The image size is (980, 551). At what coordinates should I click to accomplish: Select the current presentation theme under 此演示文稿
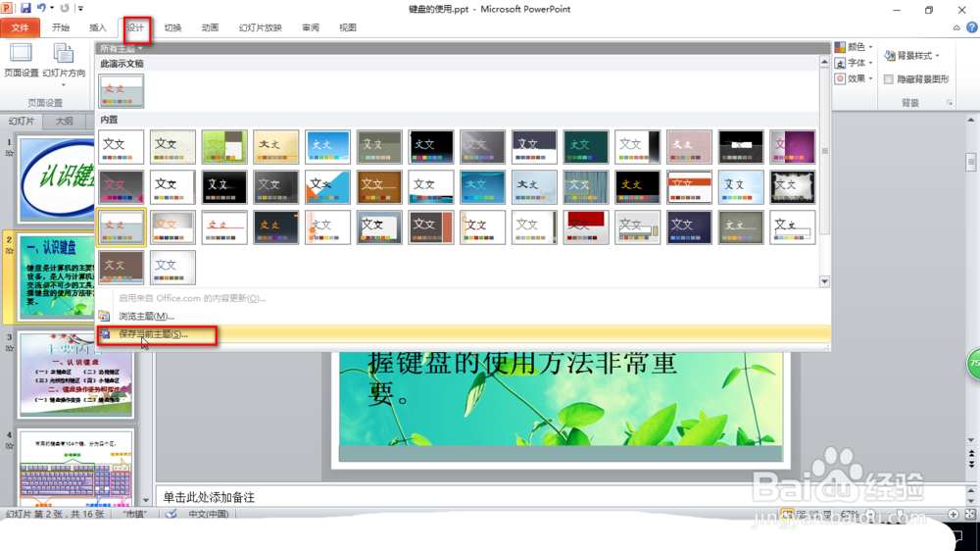tap(122, 90)
